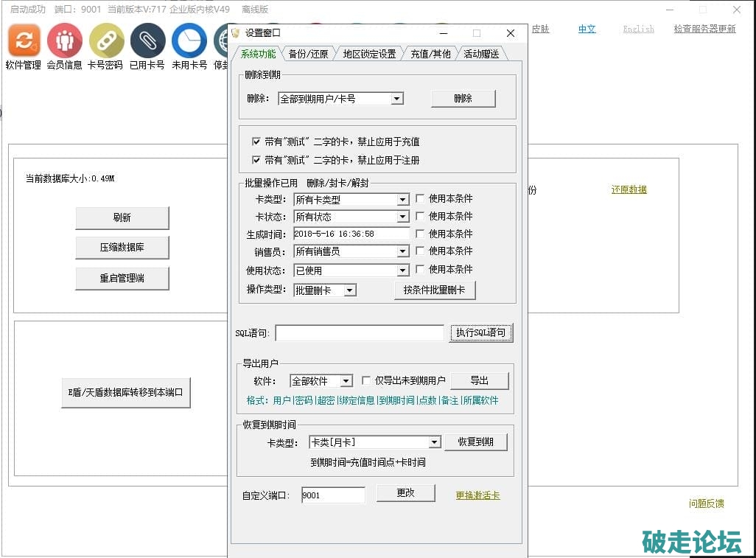
Task: Open 会员信息 members icon
Action: tap(64, 41)
